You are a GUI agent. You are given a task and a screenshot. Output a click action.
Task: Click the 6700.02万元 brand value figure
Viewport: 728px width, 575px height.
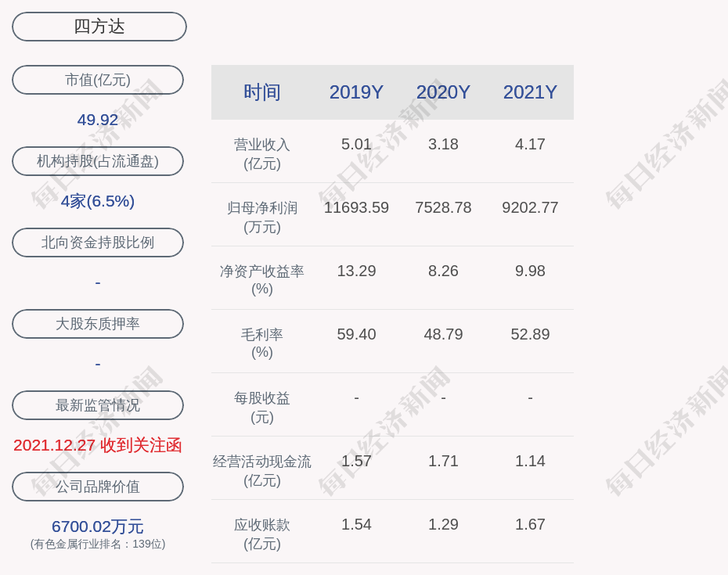98,526
